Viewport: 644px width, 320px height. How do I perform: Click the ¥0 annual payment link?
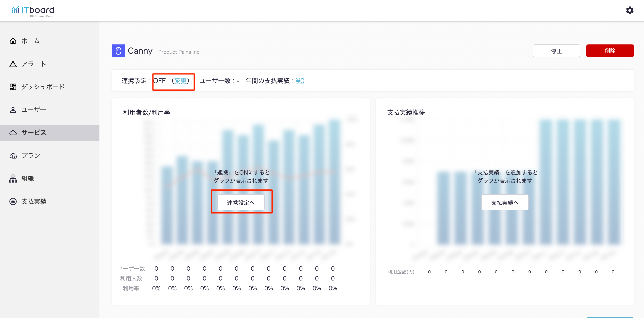[300, 81]
